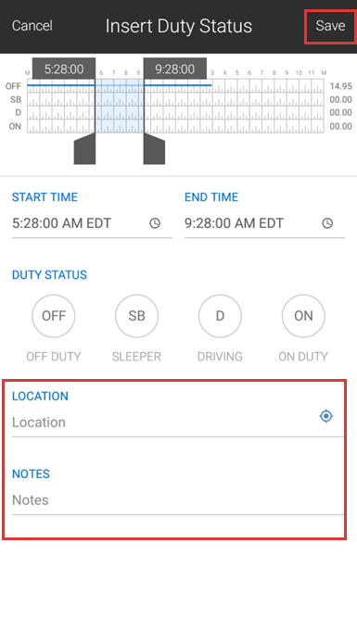Click the OFF DUTY label text
357x644 pixels.
(x=54, y=357)
